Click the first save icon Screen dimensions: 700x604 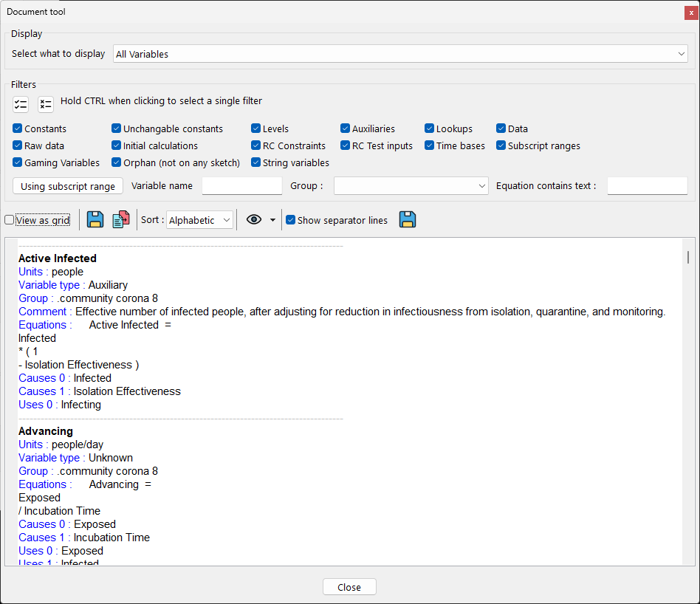[x=95, y=219]
